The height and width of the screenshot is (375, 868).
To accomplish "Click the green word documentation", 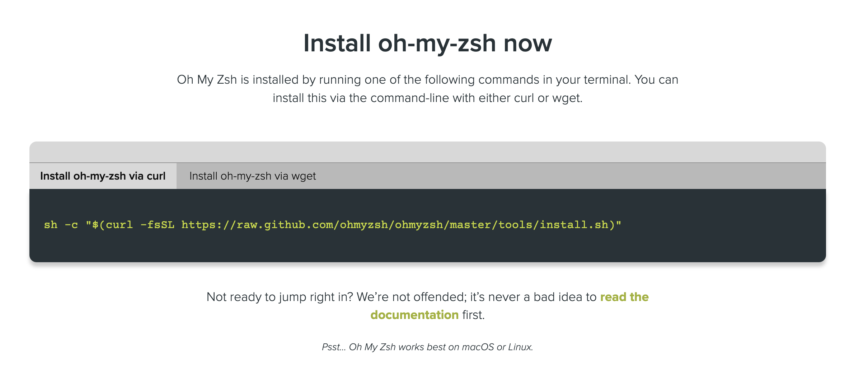I will tap(414, 315).
